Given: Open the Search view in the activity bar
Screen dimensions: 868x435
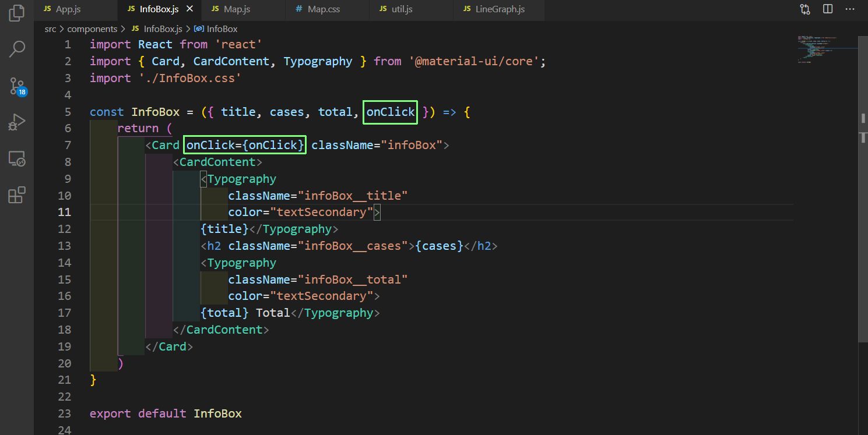Looking at the screenshot, I should (17, 49).
